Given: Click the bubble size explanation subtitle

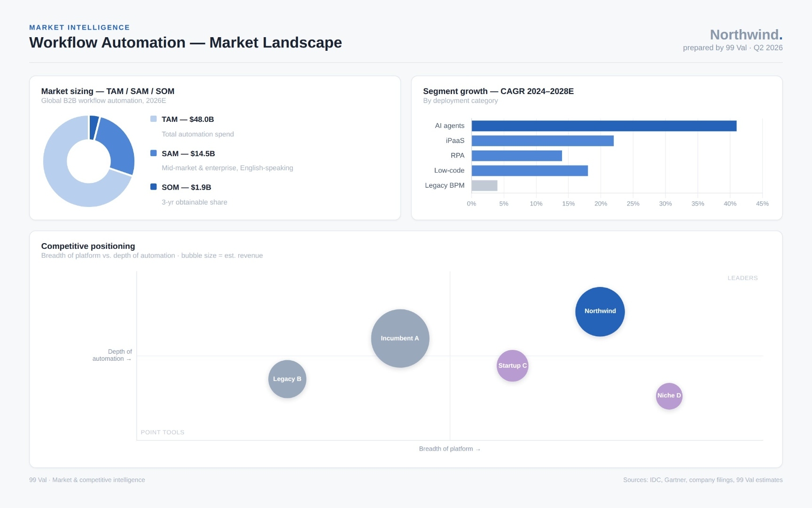Looking at the screenshot, I should pos(152,255).
